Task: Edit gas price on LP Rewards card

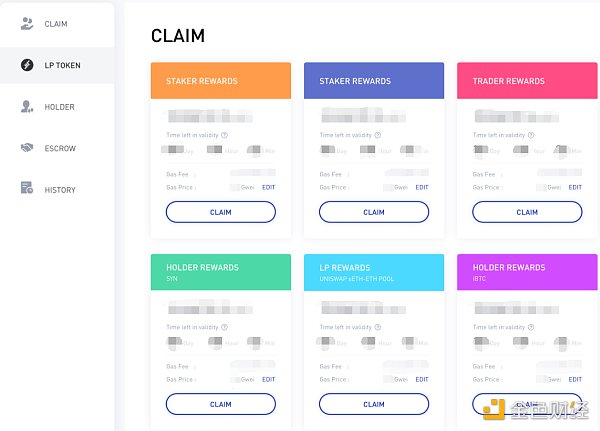Action: pos(422,380)
